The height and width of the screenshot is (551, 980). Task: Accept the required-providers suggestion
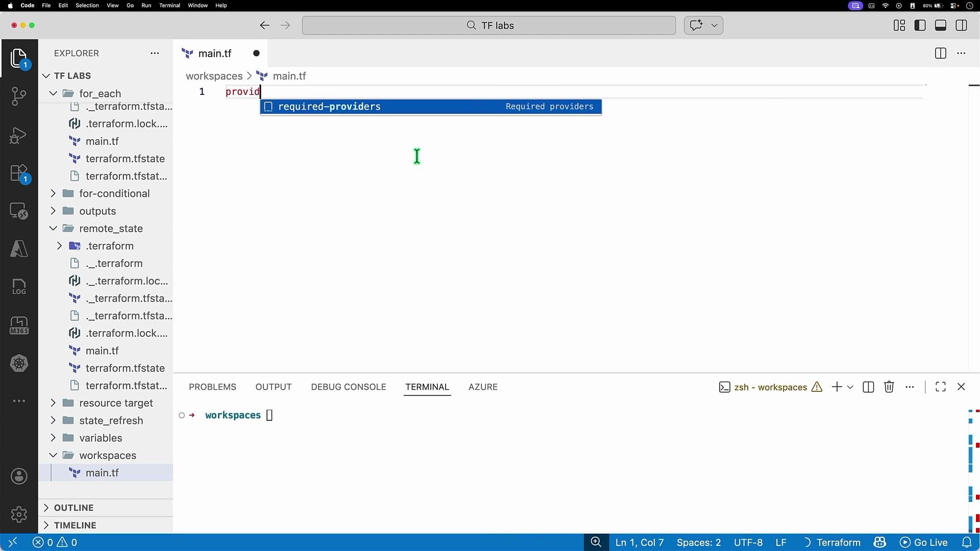point(431,107)
